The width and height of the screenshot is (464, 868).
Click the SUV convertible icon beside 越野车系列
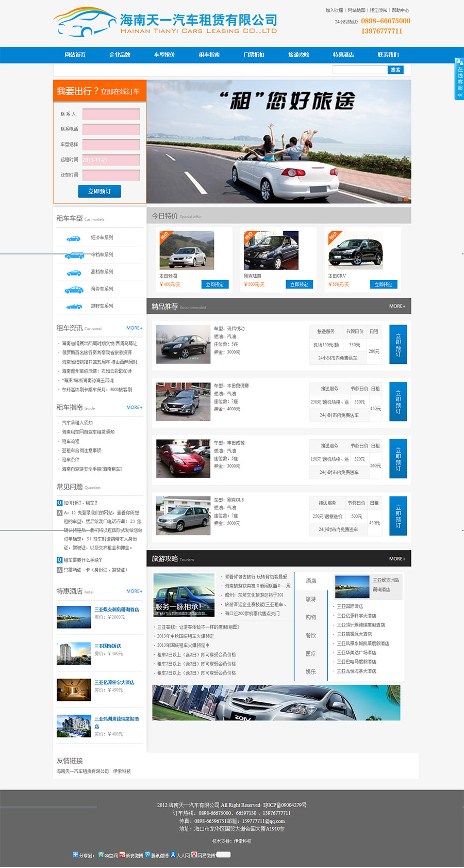[73, 307]
